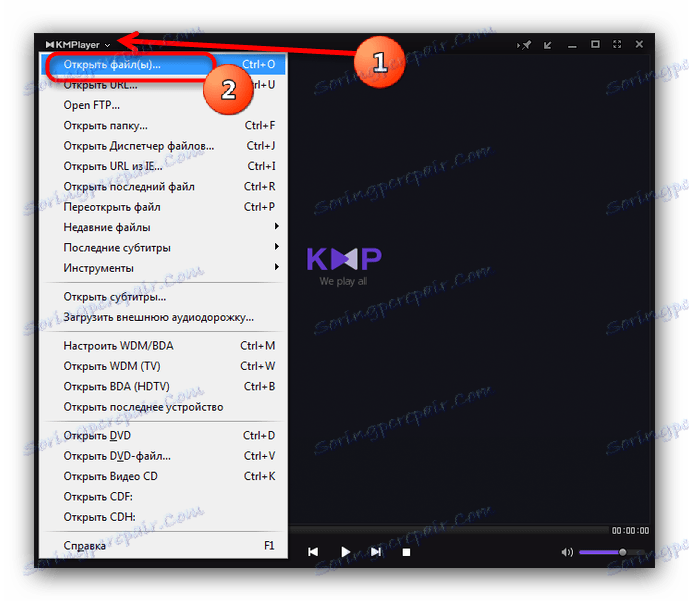Click the play button
689x601 pixels.
coord(346,552)
